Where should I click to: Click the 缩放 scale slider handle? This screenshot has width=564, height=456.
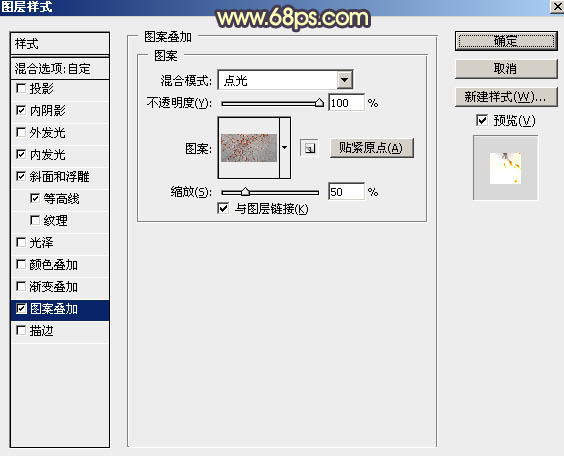pos(245,191)
